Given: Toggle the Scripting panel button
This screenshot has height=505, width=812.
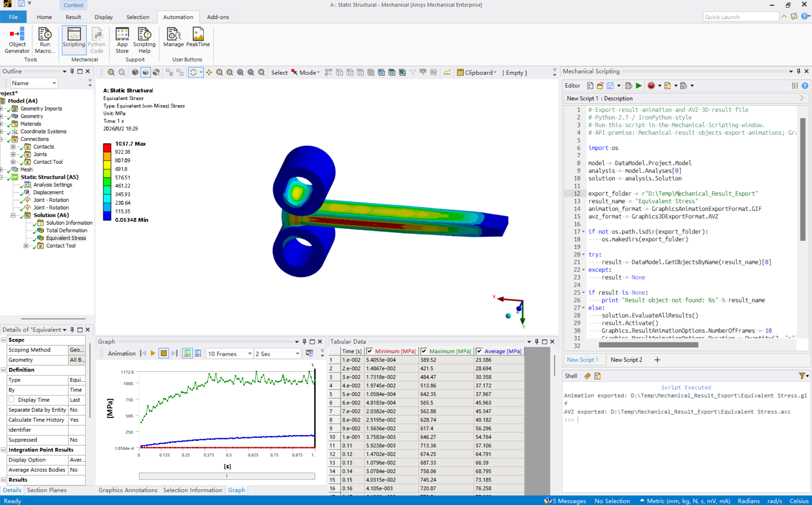Looking at the screenshot, I should [74, 40].
